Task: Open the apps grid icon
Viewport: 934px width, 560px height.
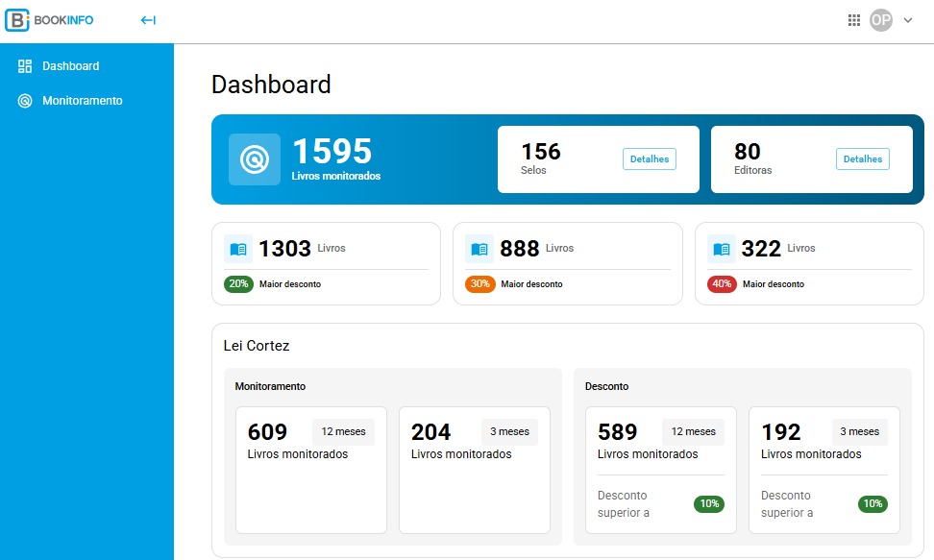Action: point(854,20)
